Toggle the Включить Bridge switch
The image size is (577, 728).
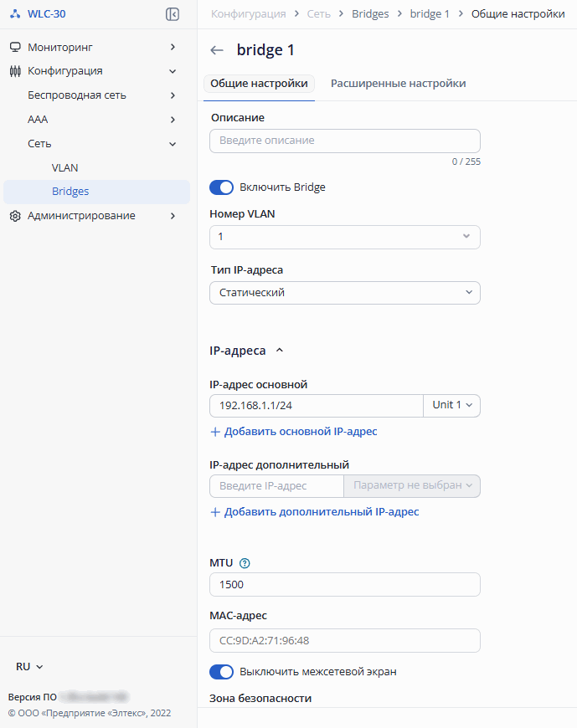pyautogui.click(x=221, y=187)
